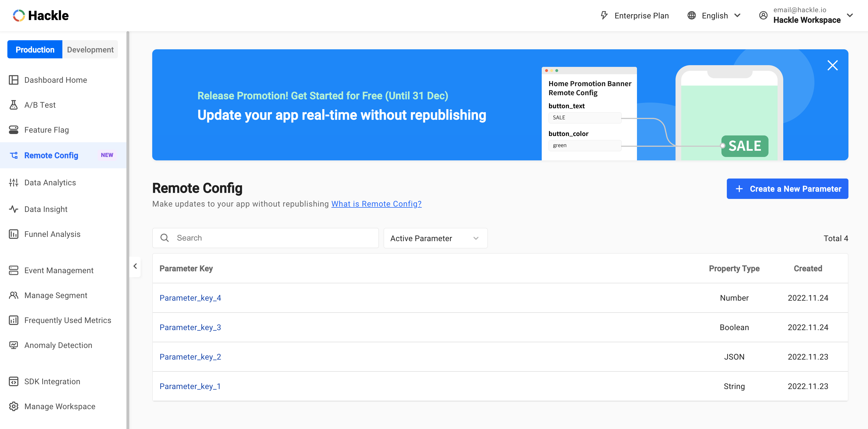Screen dimensions: 868x429
Task: Switch to Development environment
Action: tap(90, 50)
